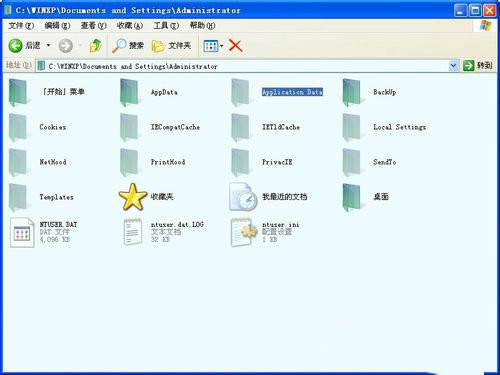Click the Go (转到) button
The height and width of the screenshot is (375, 500).
point(478,66)
